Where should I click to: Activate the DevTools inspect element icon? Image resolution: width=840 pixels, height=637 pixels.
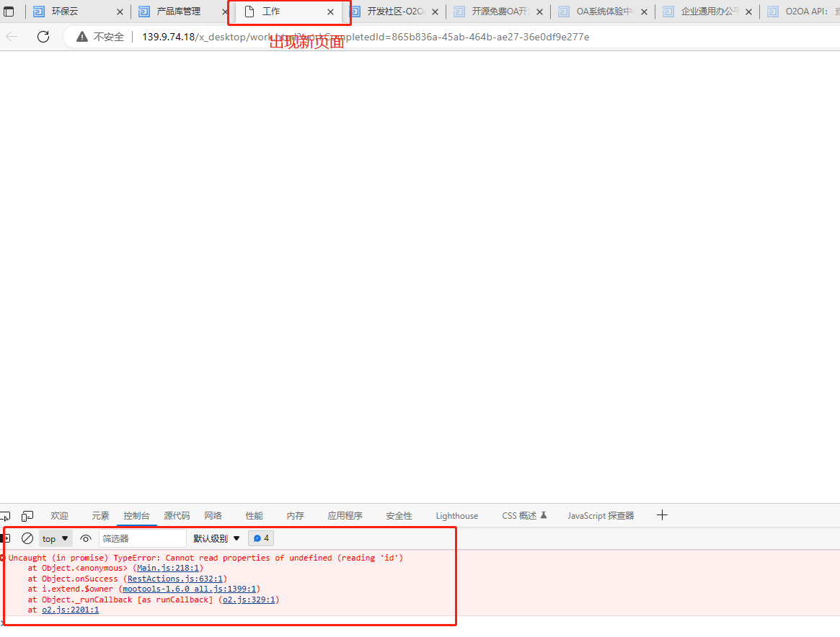tap(5, 516)
